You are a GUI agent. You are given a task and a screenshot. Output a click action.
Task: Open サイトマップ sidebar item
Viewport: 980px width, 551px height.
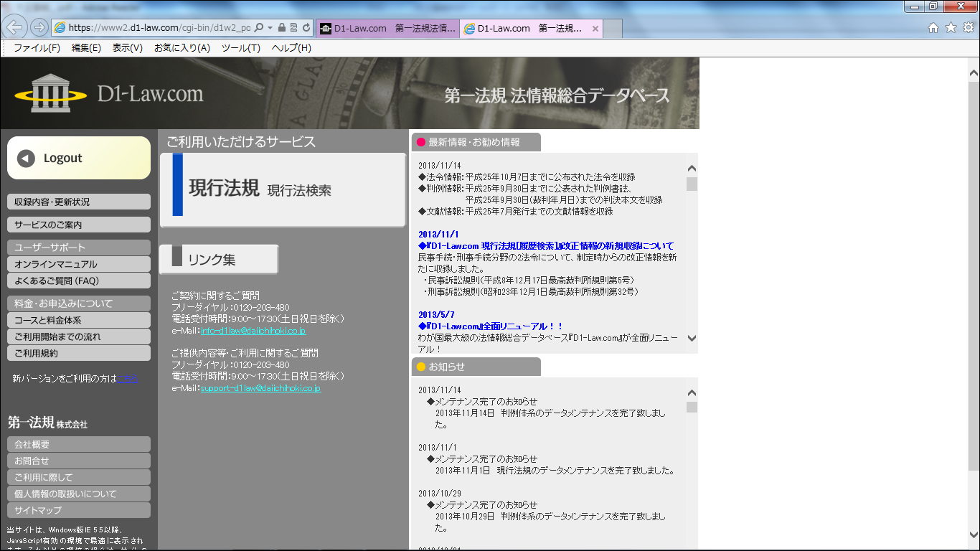click(79, 510)
